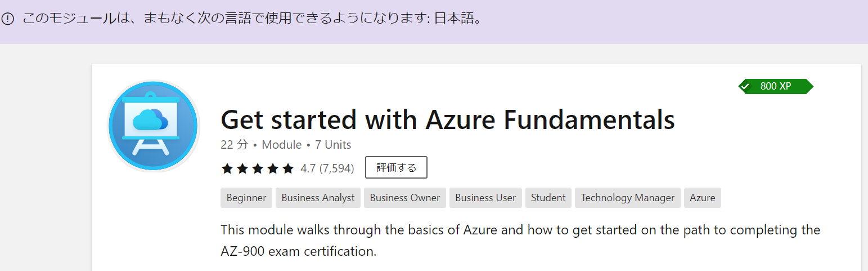Open the Business User tag
This screenshot has height=271, width=868.
pyautogui.click(x=485, y=198)
